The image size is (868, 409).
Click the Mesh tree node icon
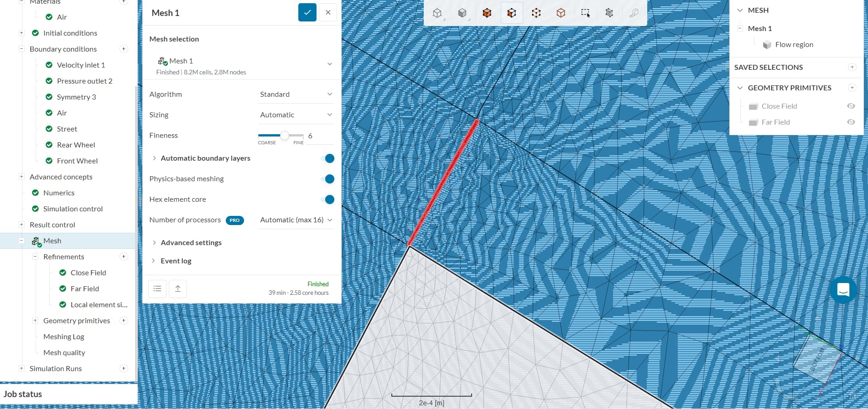[x=36, y=241]
